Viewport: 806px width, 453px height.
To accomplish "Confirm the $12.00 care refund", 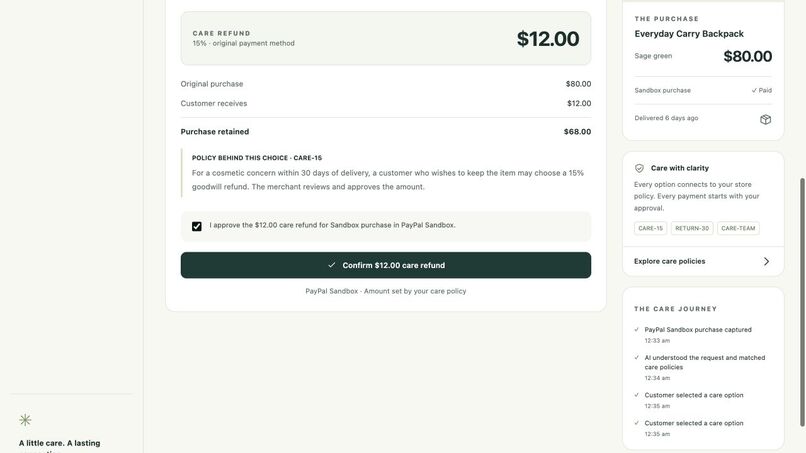I will tap(386, 265).
